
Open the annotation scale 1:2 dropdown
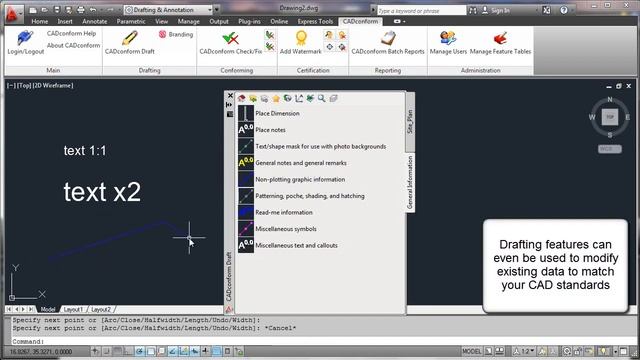click(525, 351)
